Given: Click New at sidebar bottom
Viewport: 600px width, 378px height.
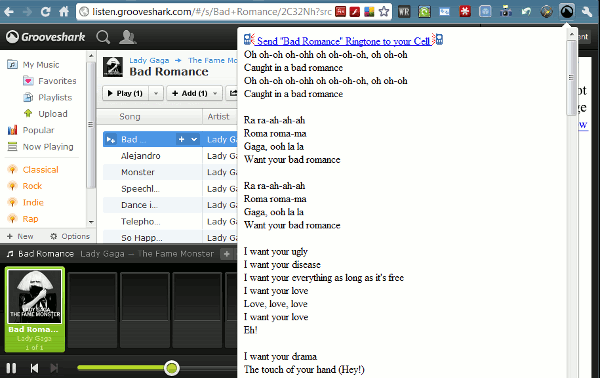Looking at the screenshot, I should tap(20, 236).
